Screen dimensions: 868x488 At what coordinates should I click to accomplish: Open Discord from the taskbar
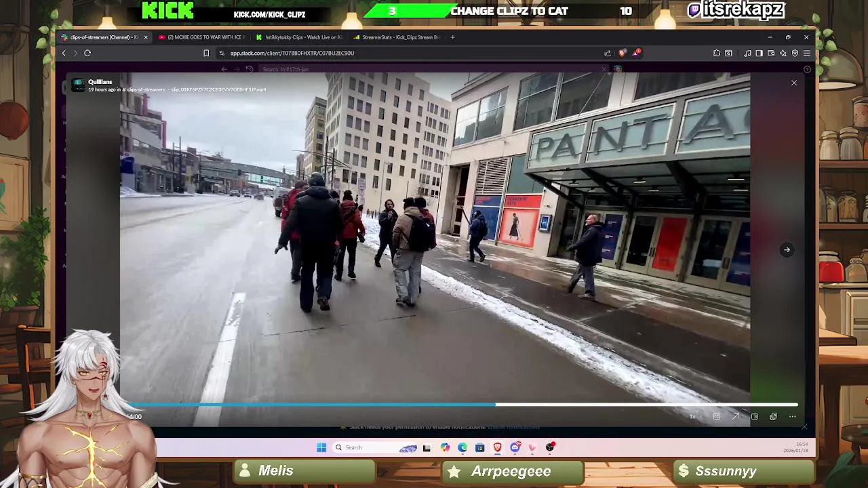point(515,447)
